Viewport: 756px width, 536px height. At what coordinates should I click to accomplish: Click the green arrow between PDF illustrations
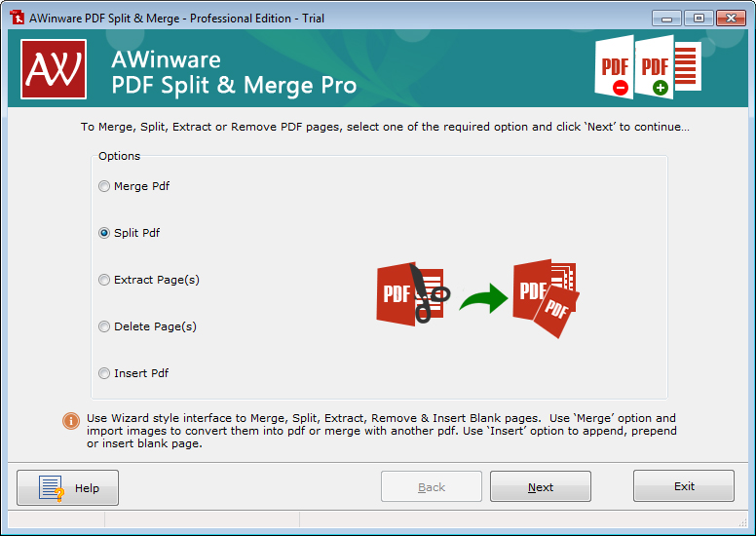(483, 298)
